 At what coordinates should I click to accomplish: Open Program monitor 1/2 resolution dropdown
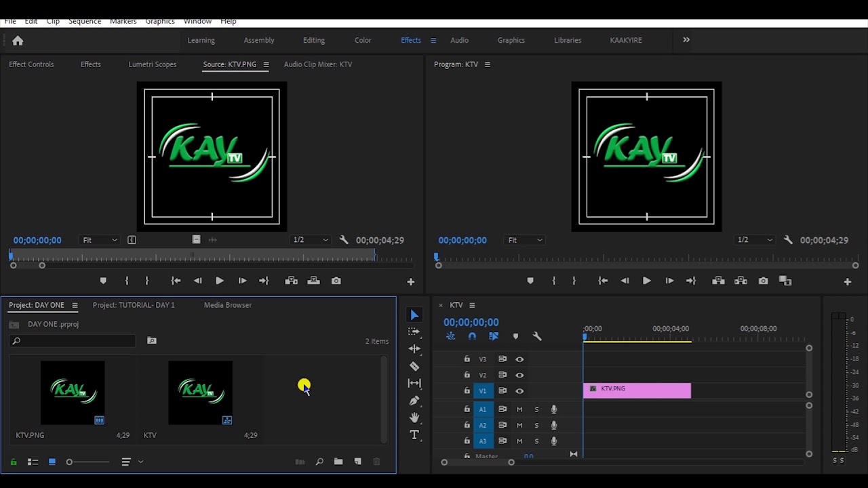755,240
